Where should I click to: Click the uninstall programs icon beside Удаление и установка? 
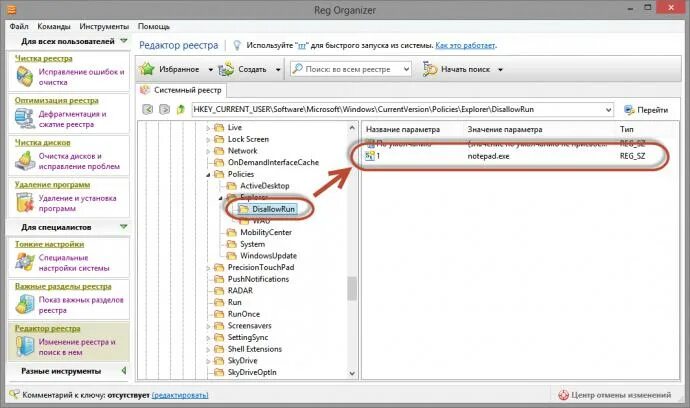coord(25,203)
